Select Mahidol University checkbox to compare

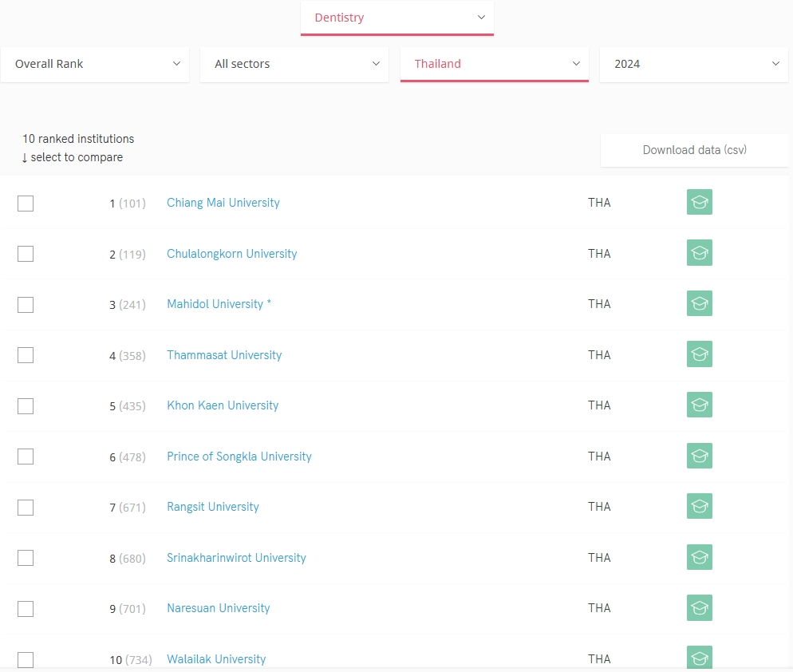point(26,305)
